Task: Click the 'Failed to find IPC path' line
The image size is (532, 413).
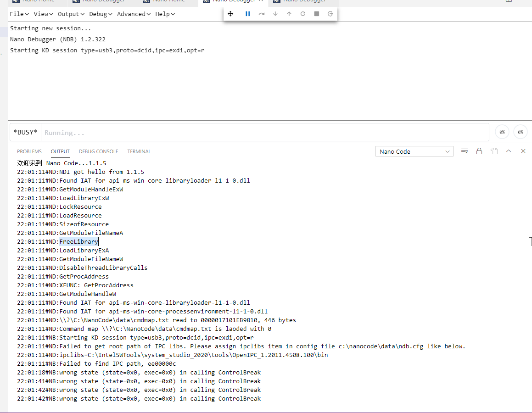Action: [x=97, y=364]
